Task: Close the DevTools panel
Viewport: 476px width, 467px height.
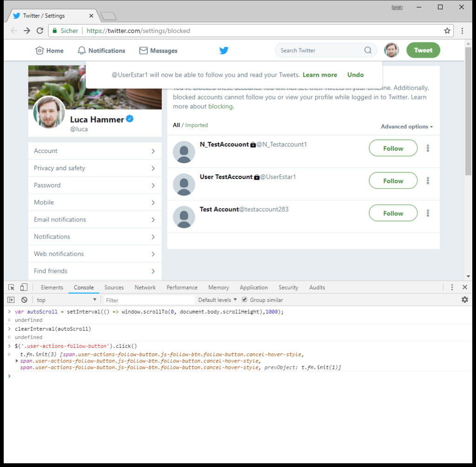Action: [x=465, y=287]
